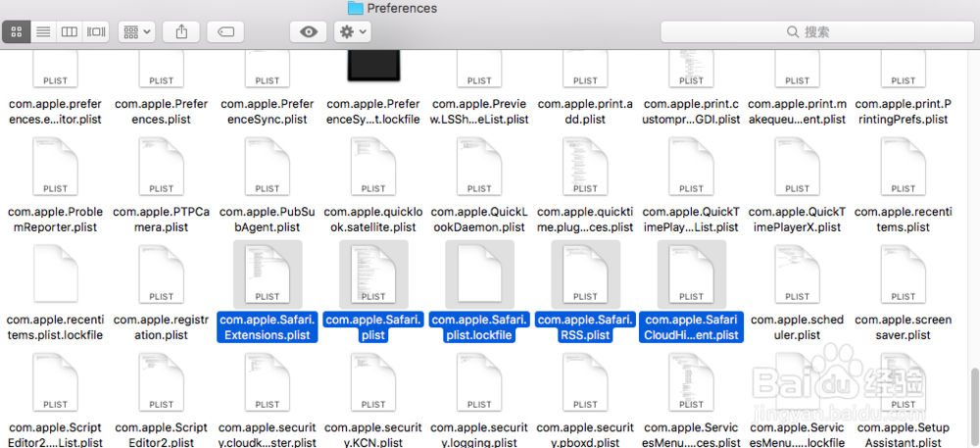Click the com.apple.Safari.RSS.plist filename label
Screen dimensions: 980x448
(x=586, y=327)
